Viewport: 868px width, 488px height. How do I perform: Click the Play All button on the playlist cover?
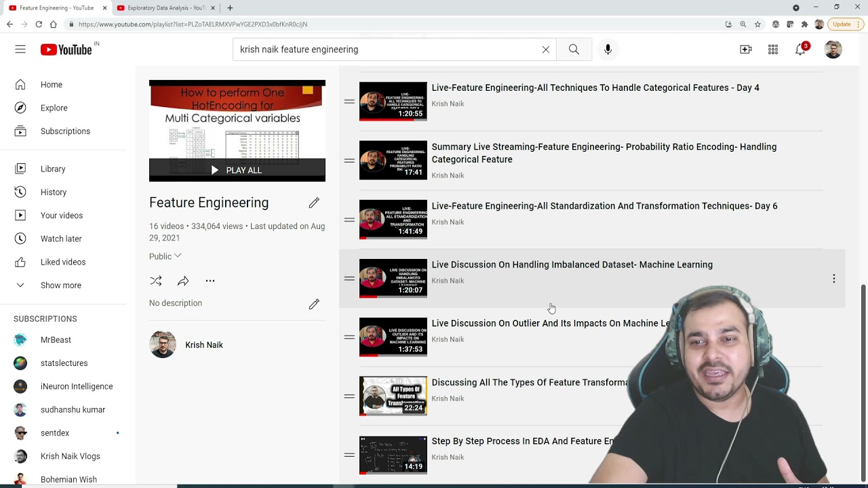point(237,170)
